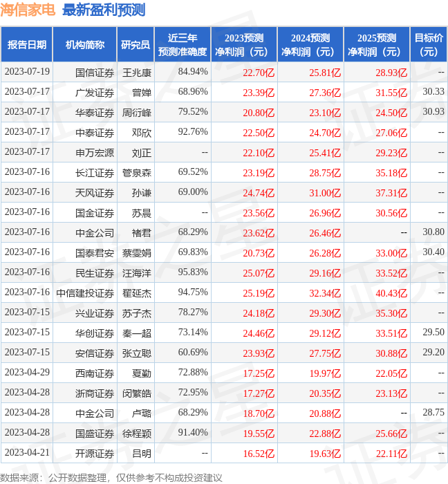This screenshot has height=484, width=448.
Task: Click target price 30.80
Action: 433,232
